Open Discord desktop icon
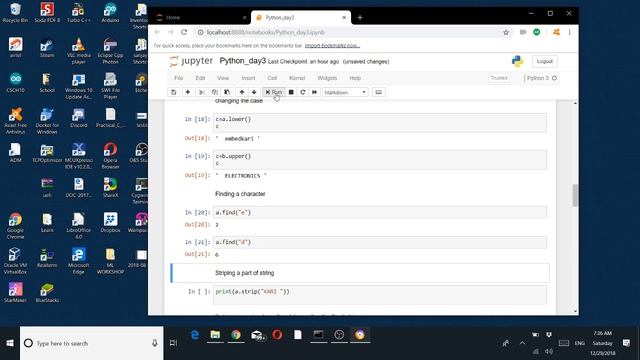 click(78, 118)
